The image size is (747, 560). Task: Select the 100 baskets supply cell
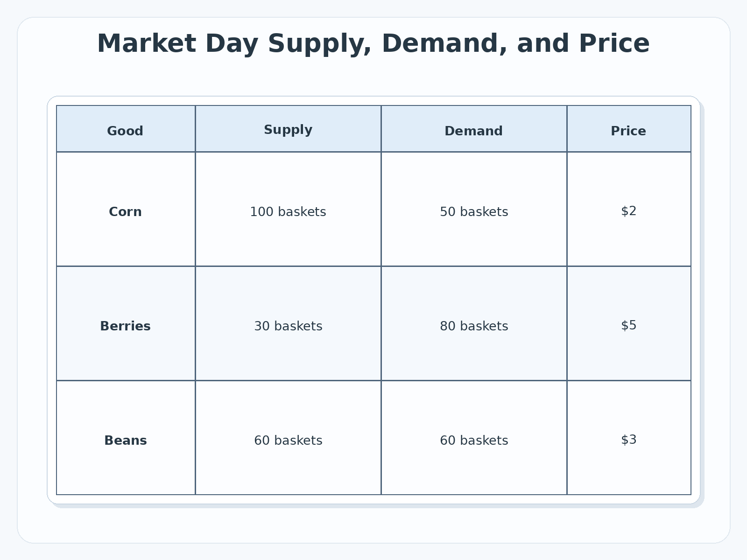pyautogui.click(x=288, y=209)
